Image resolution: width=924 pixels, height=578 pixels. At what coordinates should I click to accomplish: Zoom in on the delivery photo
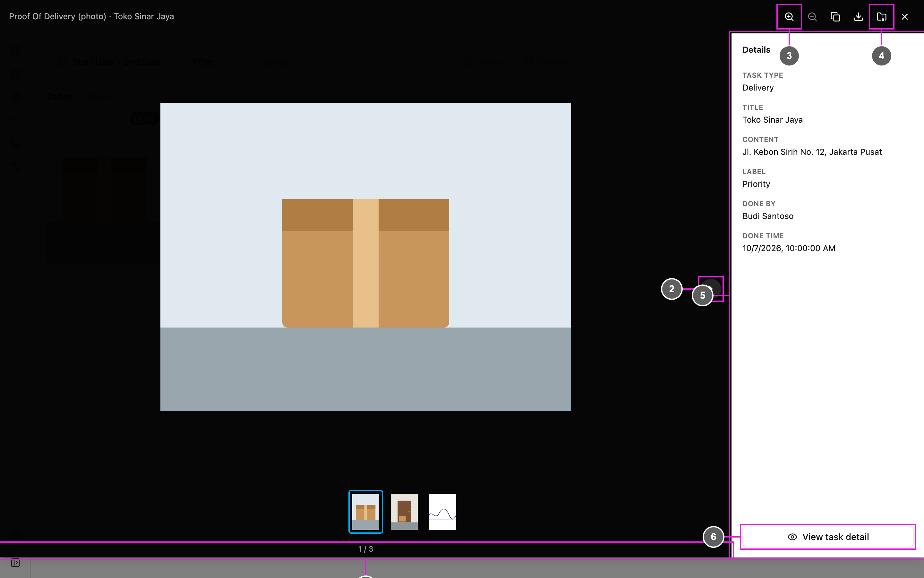[789, 17]
